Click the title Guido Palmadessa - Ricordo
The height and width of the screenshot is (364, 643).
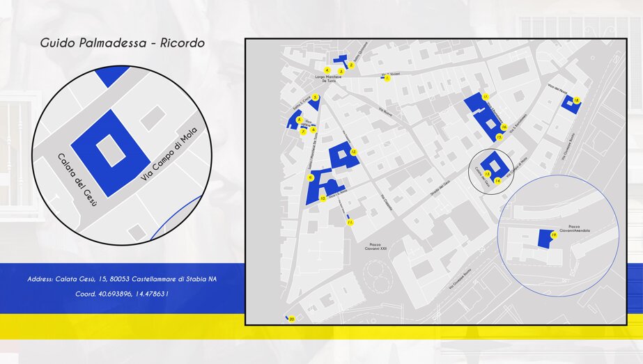(122, 42)
